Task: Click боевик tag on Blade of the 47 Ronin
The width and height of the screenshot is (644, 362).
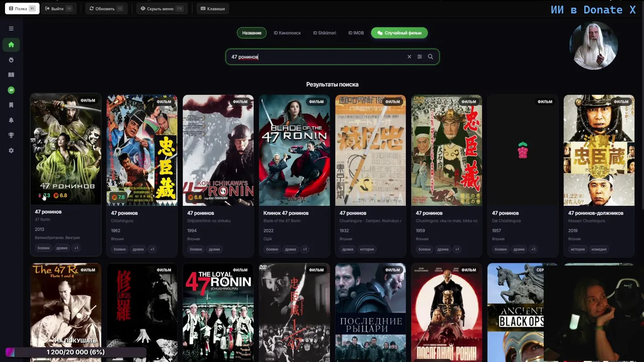Action: (x=272, y=249)
